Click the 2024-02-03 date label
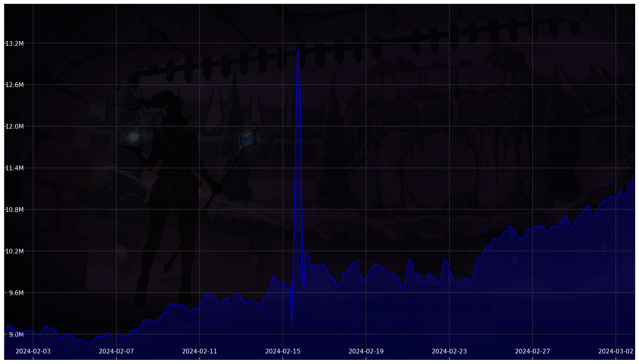The width and height of the screenshot is (639, 364). [x=33, y=351]
